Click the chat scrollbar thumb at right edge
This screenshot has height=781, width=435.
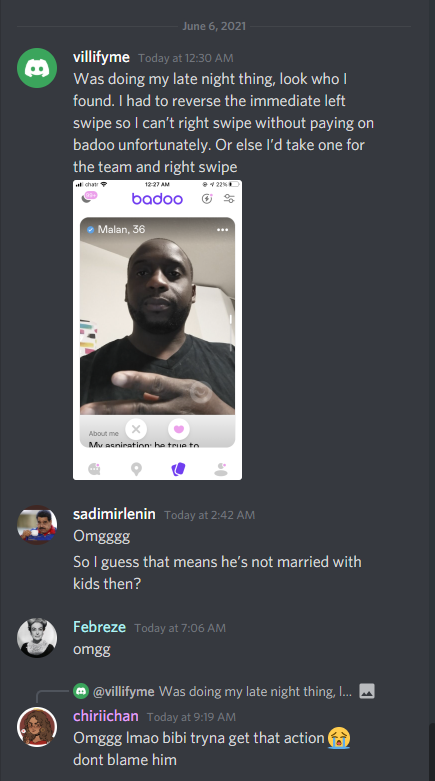(x=432, y=752)
